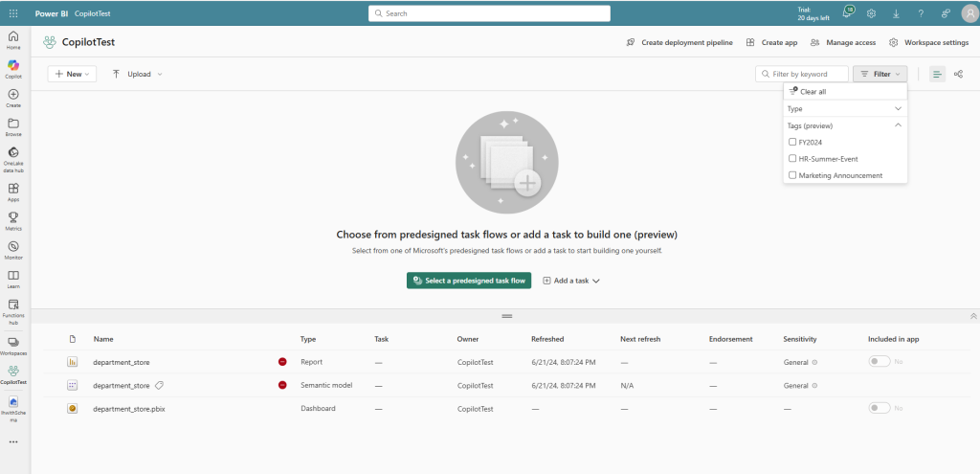The image size is (980, 474).
Task: Open Learn in the sidebar
Action: 13,279
